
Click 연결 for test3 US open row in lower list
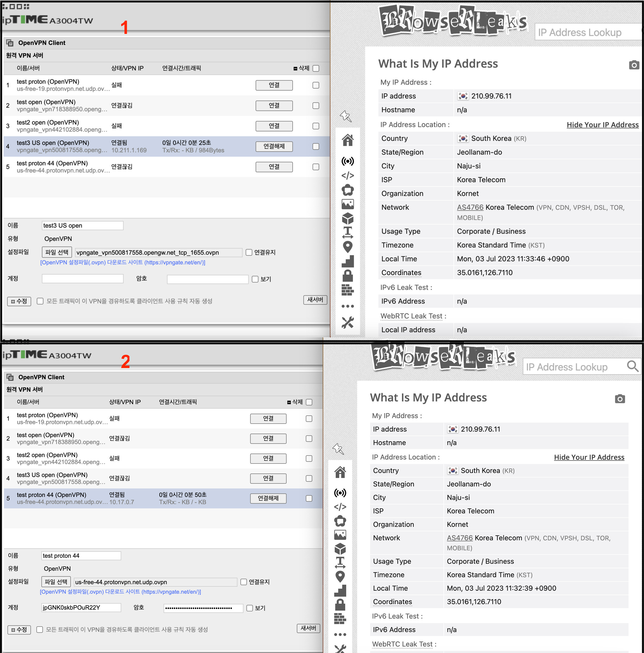click(268, 478)
